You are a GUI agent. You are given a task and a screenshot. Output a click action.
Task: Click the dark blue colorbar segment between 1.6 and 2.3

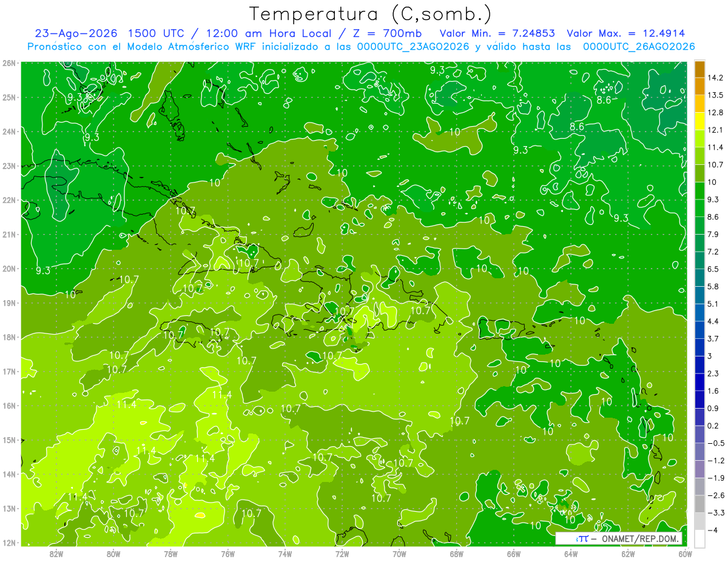[699, 383]
